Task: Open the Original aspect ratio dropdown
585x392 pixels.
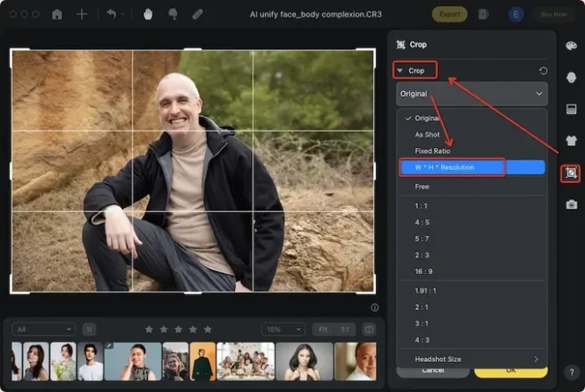Action: tap(471, 94)
